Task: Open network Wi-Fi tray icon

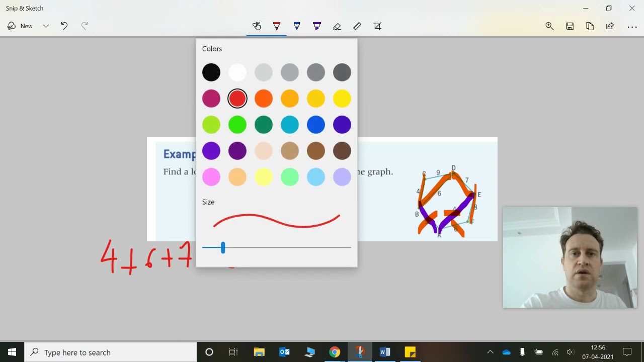Action: tap(555, 352)
